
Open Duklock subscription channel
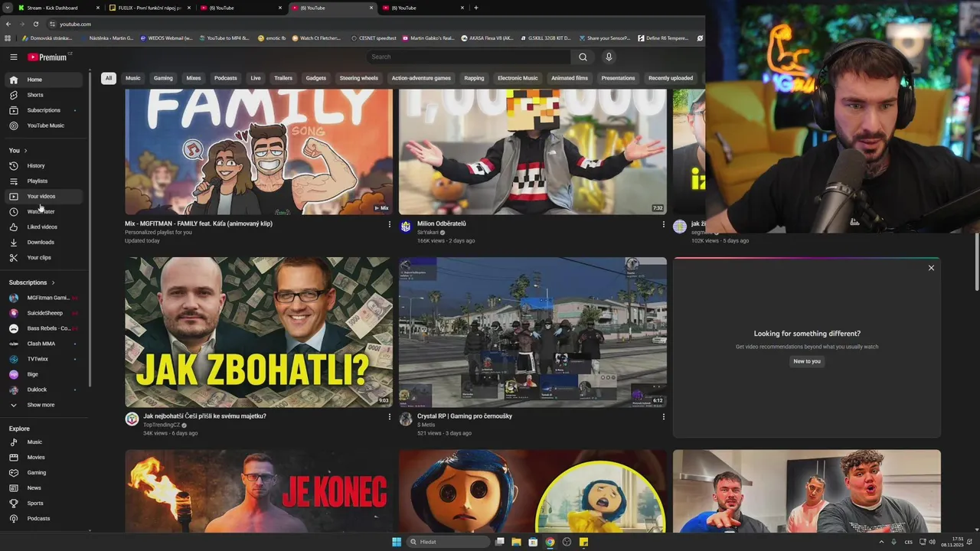44,390
